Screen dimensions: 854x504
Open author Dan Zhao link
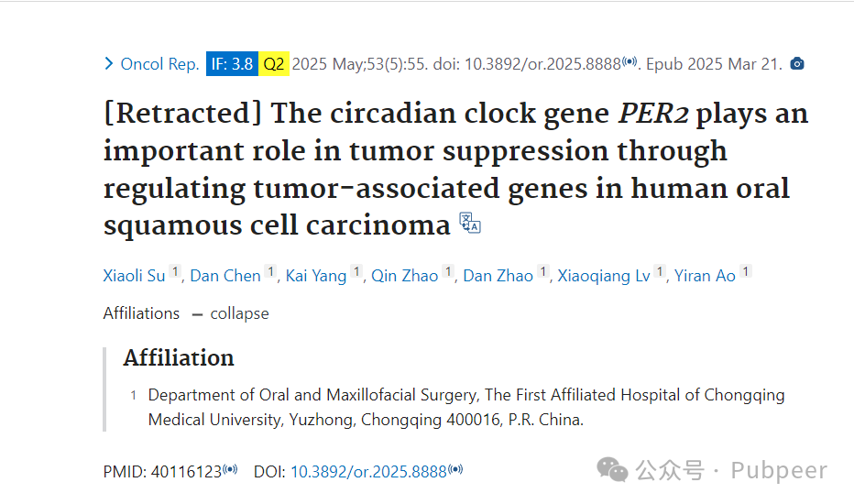pyautogui.click(x=498, y=276)
